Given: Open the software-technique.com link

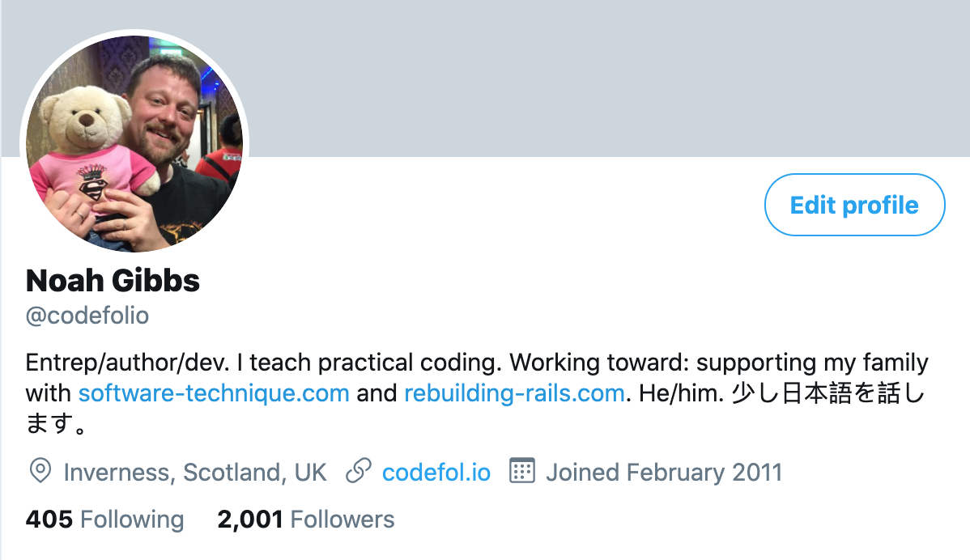Looking at the screenshot, I should (x=214, y=394).
